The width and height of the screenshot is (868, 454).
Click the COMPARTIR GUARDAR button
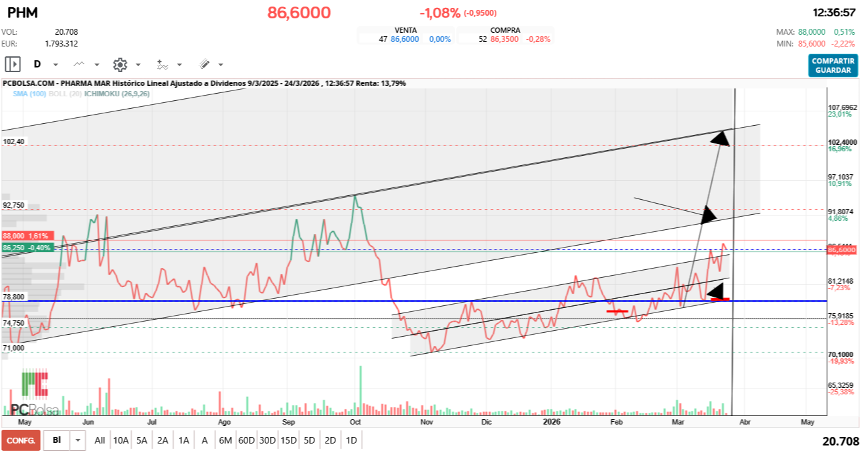point(833,66)
